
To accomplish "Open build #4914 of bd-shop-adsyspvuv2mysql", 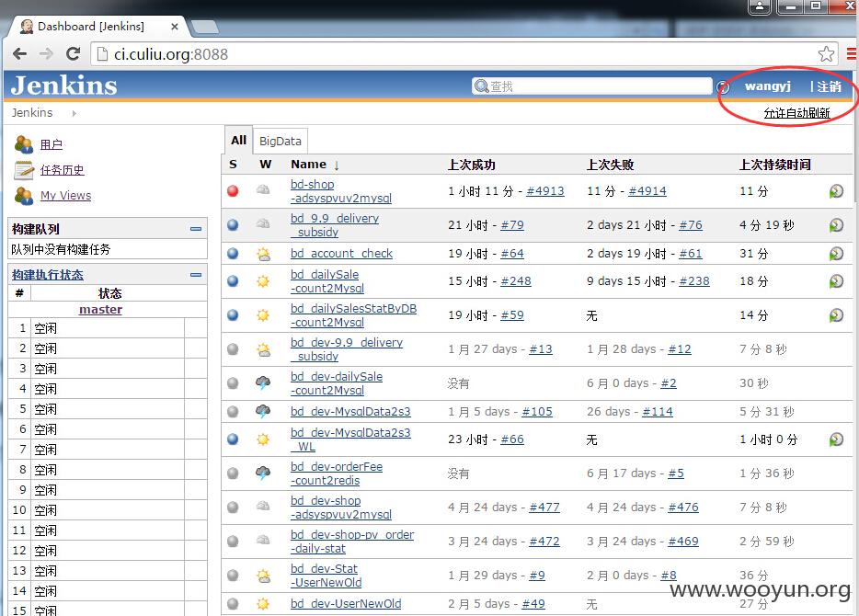I will click(x=647, y=191).
